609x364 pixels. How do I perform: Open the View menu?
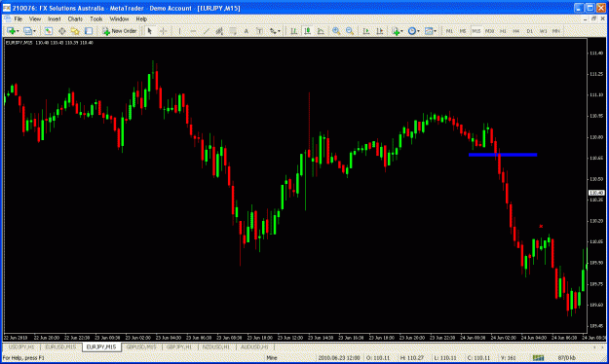pyautogui.click(x=35, y=18)
